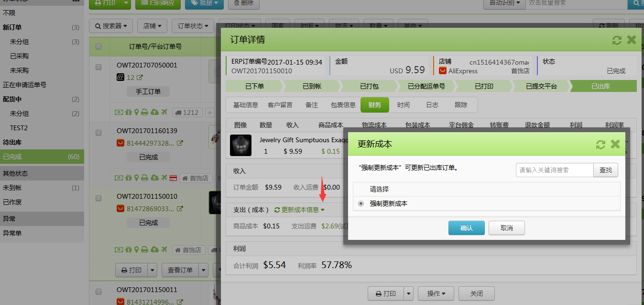644x305 pixels.
Task: Click printer icon in OWT201701150010 row
Action: point(145,250)
